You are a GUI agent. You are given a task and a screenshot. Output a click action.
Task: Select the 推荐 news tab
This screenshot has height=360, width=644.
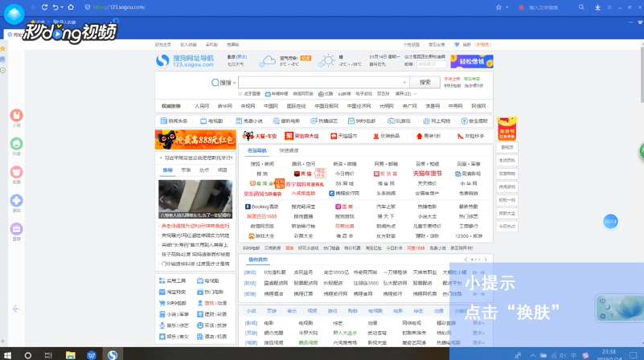click(x=167, y=170)
